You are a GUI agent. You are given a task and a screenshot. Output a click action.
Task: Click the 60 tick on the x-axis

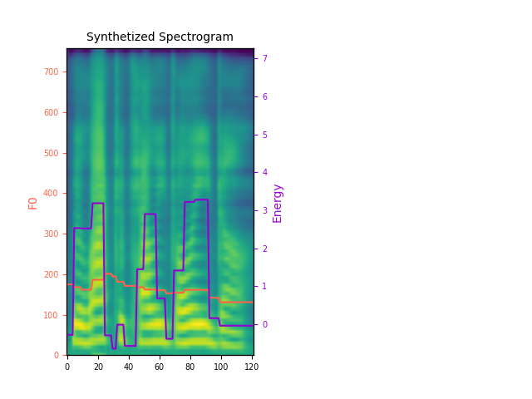(x=160, y=367)
